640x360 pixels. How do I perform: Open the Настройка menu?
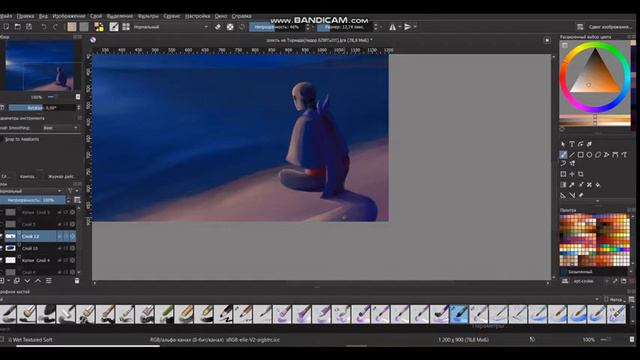198,16
